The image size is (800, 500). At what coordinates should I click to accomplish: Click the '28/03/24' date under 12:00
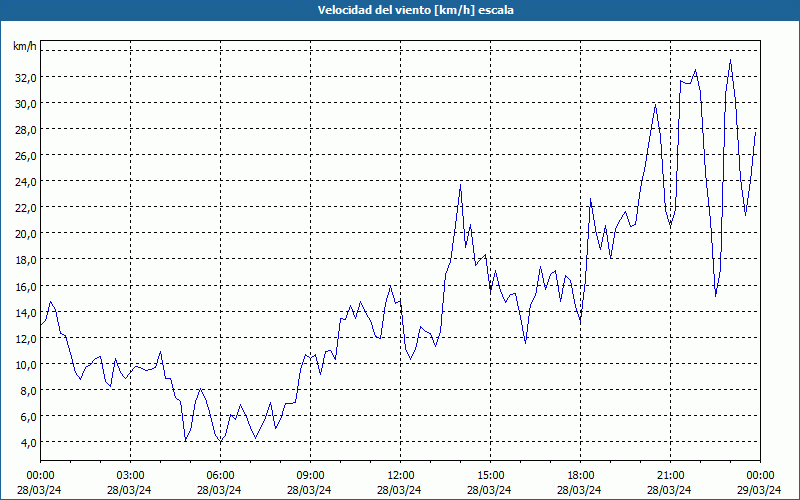pyautogui.click(x=399, y=490)
